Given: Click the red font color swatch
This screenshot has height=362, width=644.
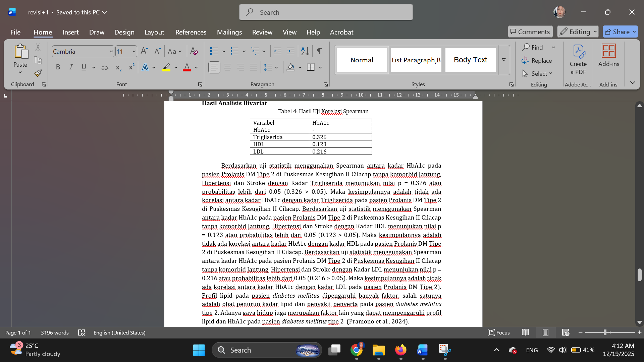Looking at the screenshot, I should (x=187, y=67).
